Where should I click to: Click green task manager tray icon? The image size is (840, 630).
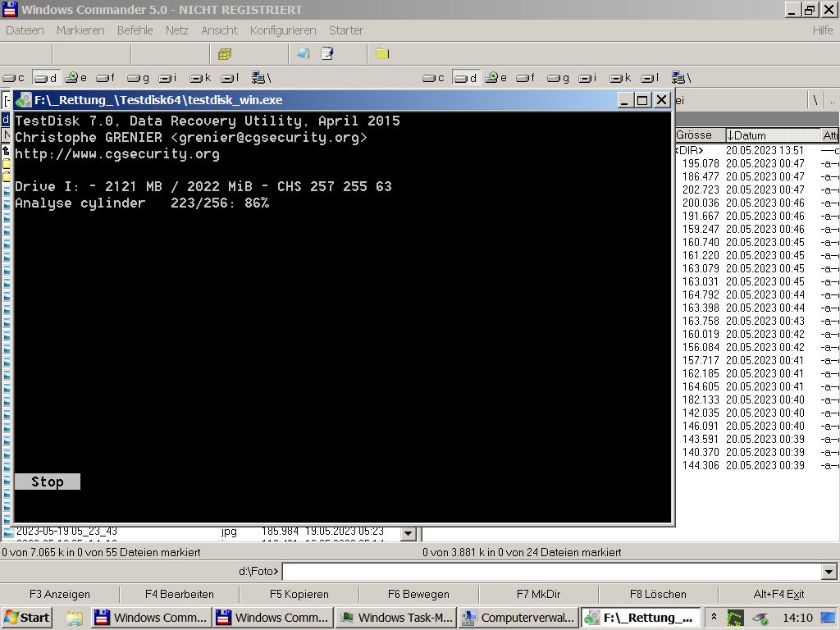[735, 619]
